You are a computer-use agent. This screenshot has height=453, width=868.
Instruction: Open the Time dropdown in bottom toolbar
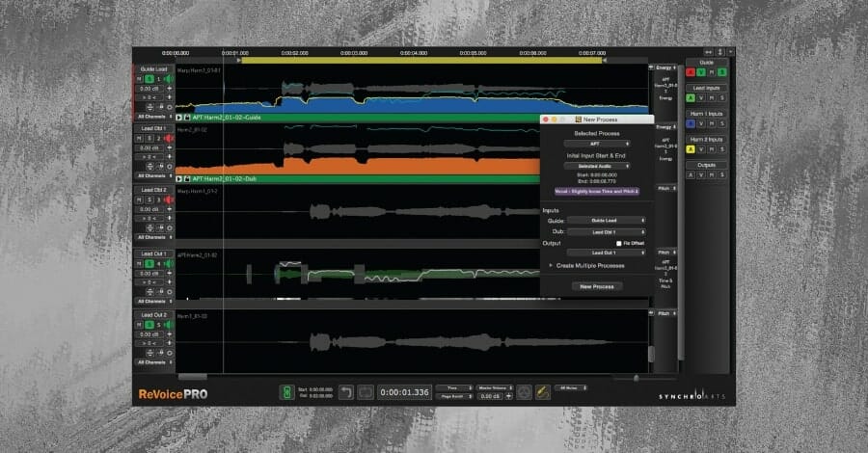(454, 388)
